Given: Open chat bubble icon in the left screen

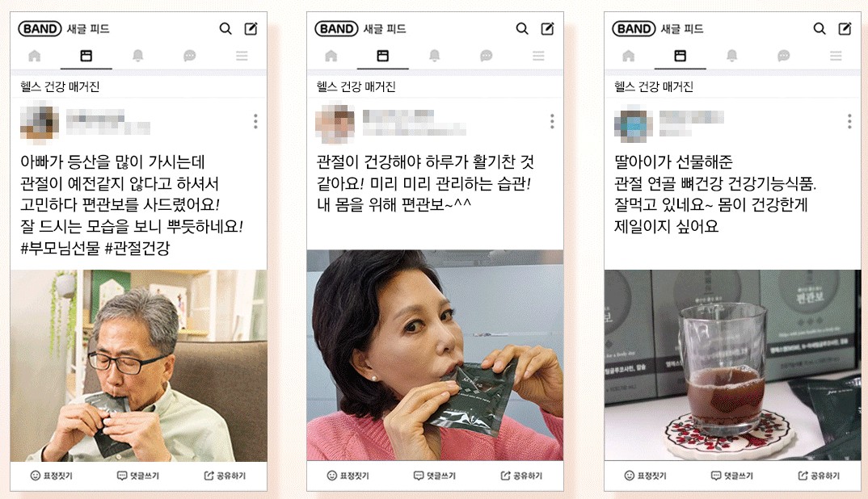Looking at the screenshot, I should 190,56.
